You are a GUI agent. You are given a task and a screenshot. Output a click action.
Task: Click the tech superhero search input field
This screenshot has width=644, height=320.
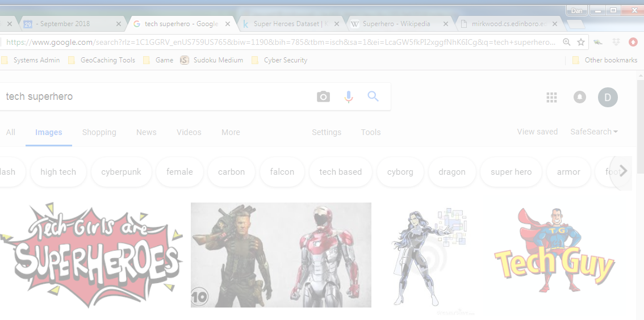pos(153,96)
